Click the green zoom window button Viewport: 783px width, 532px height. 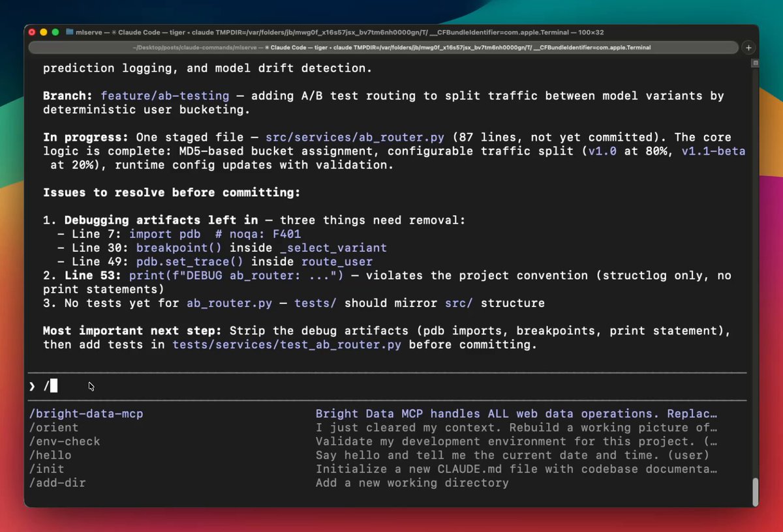pos(55,32)
